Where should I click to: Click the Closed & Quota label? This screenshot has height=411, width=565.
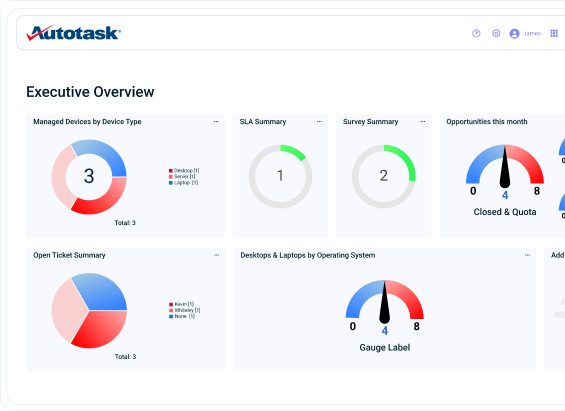tap(505, 212)
